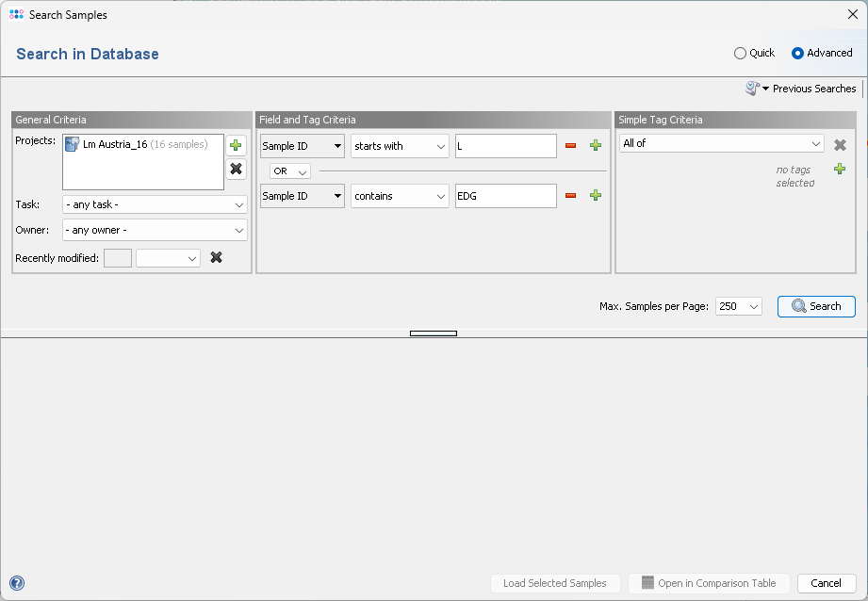Click the Search button
The width and height of the screenshot is (868, 601).
pyautogui.click(x=816, y=306)
